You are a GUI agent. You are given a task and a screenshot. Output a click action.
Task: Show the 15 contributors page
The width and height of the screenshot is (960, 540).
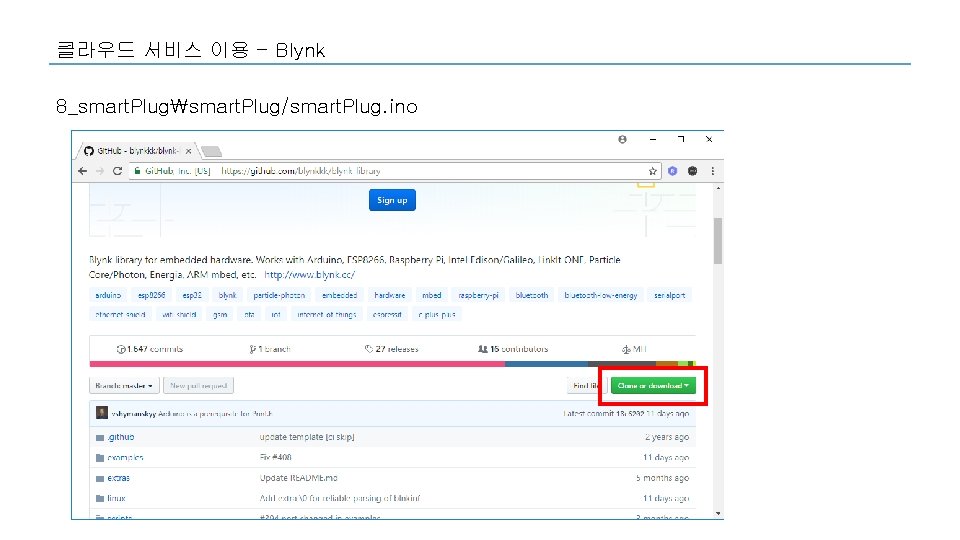[x=513, y=349]
